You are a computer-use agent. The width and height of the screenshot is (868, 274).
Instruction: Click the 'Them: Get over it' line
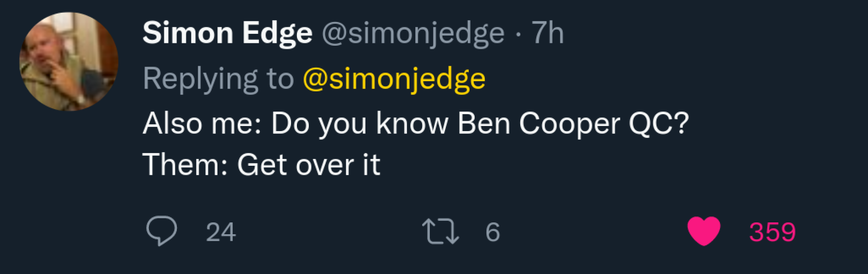[261, 164]
